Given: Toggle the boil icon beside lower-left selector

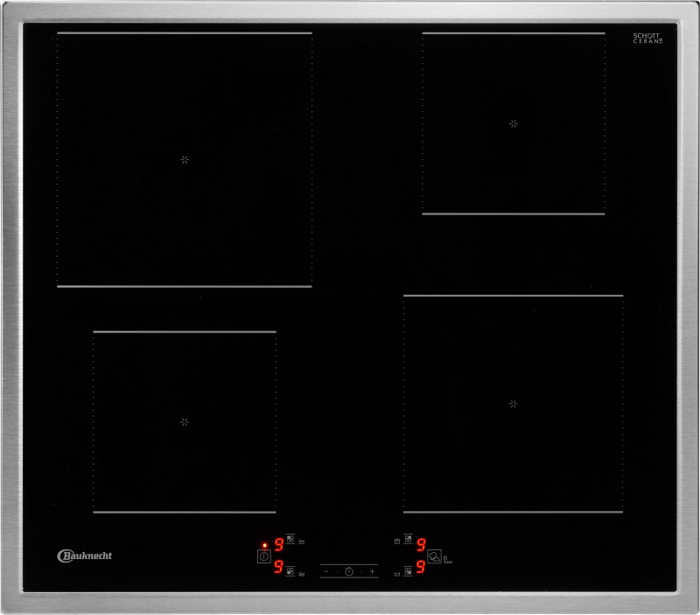Looking at the screenshot, I should [x=302, y=574].
